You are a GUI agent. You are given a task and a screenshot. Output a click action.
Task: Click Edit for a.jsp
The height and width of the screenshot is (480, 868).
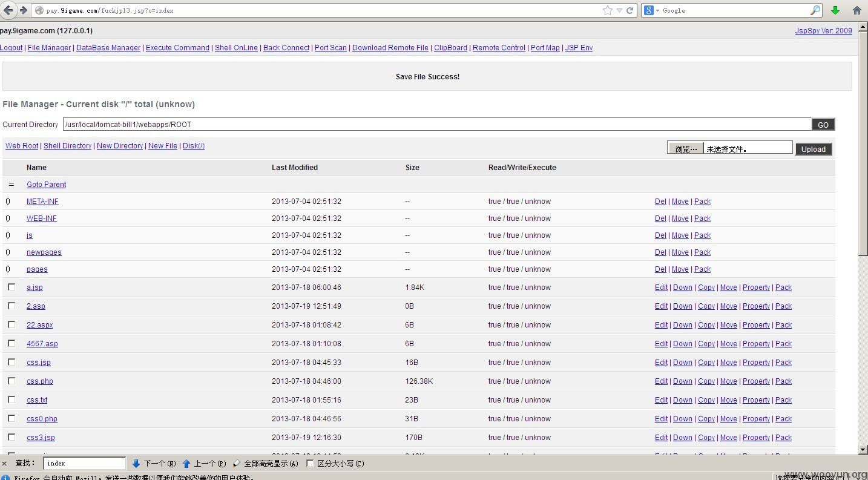(x=661, y=288)
